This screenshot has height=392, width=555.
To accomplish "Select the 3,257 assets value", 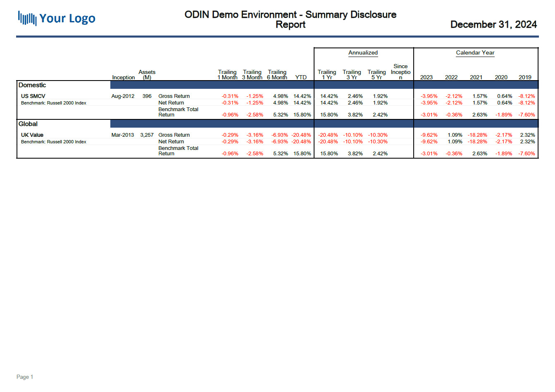I will coord(147,135).
